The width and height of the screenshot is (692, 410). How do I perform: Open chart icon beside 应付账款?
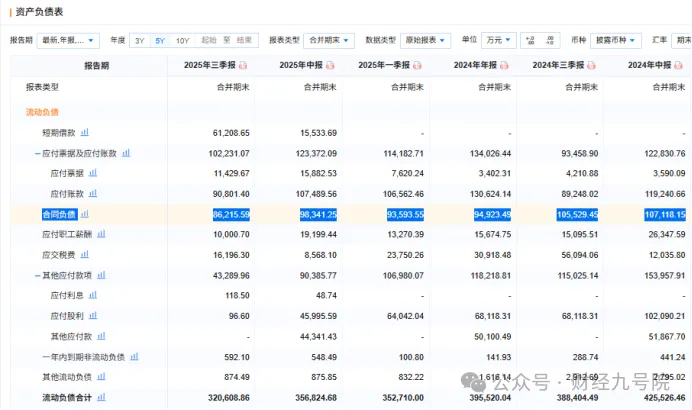tap(93, 193)
